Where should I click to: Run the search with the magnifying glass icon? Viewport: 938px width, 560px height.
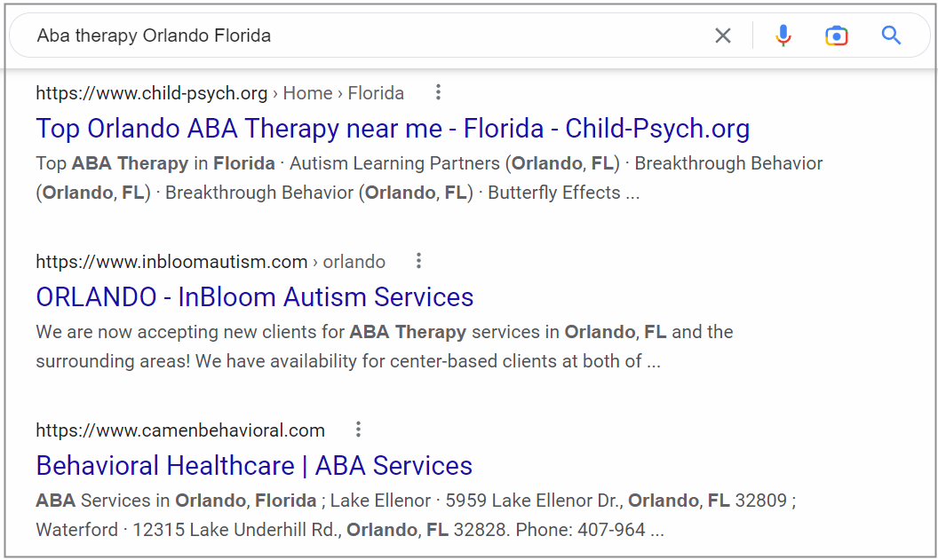point(891,35)
